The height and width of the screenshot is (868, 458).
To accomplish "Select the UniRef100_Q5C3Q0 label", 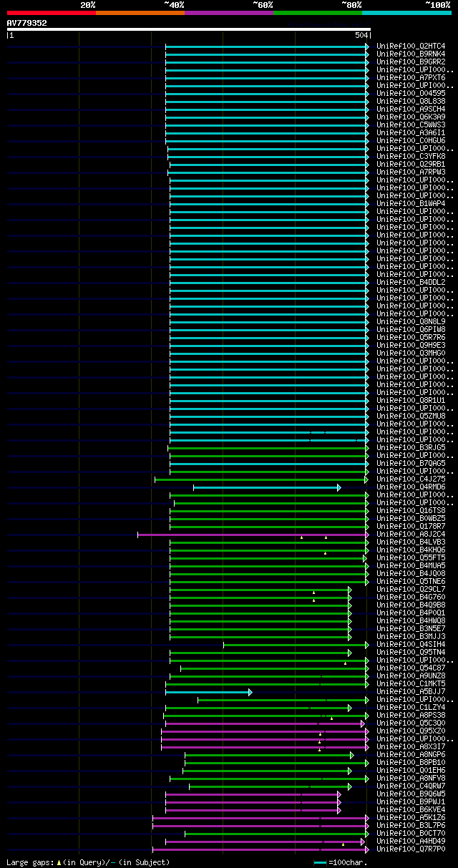I will point(411,723).
